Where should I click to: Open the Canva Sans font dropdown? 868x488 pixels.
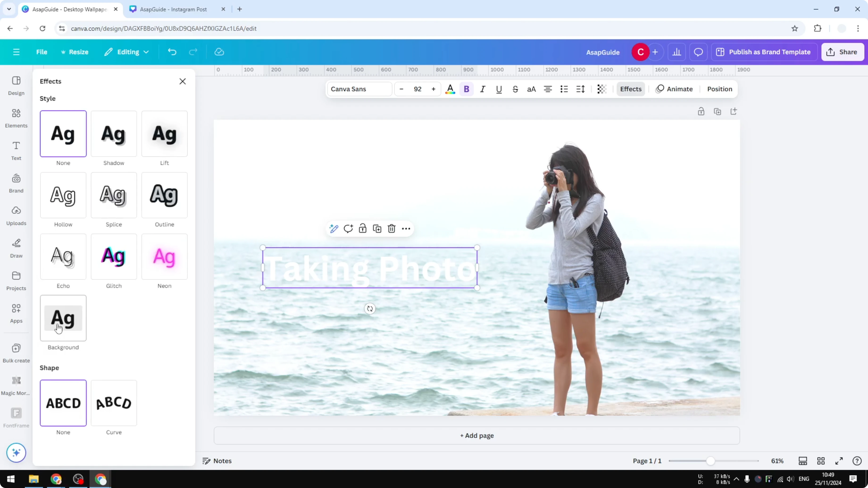359,89
